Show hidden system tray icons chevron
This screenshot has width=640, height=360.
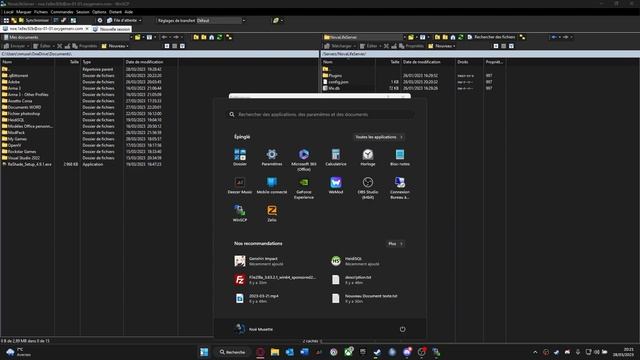click(x=535, y=352)
